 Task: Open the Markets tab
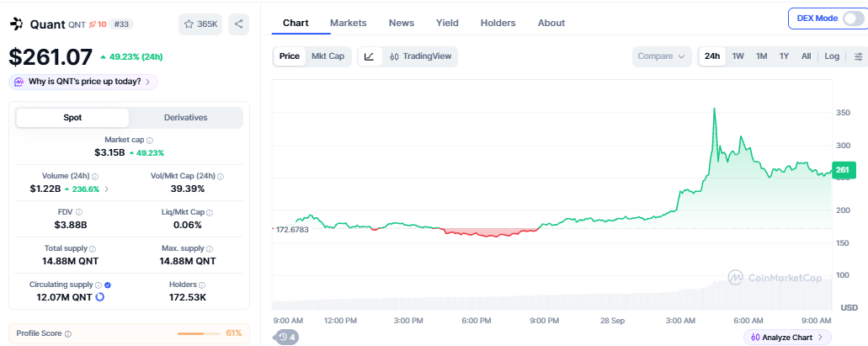point(349,24)
